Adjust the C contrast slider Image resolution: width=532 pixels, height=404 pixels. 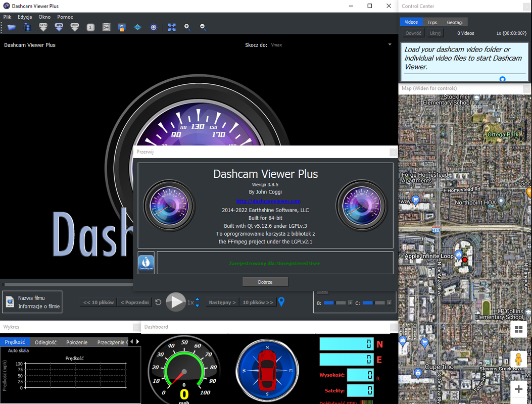[x=373, y=303]
